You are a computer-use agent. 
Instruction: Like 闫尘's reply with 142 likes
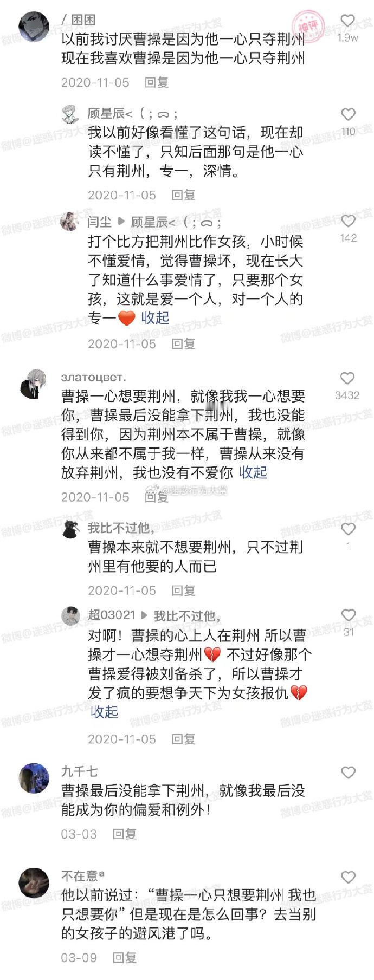347,220
